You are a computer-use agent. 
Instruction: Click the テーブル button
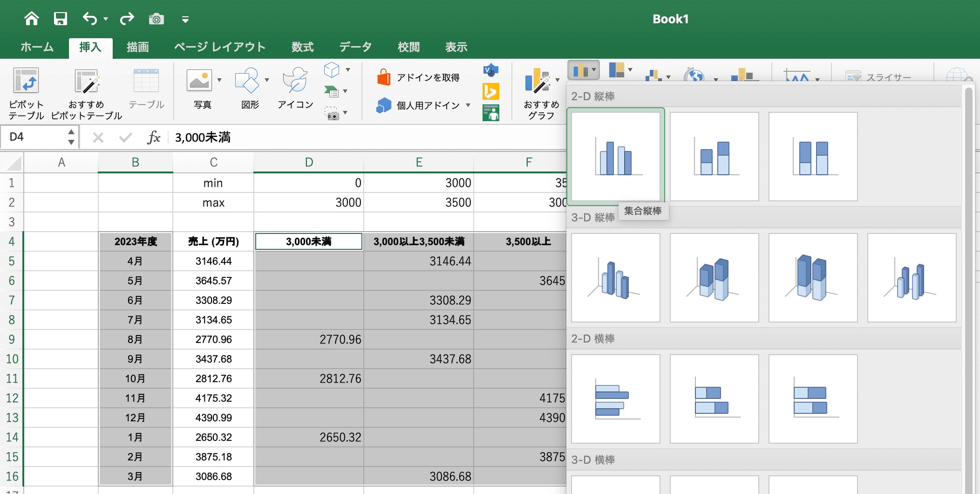click(x=146, y=89)
